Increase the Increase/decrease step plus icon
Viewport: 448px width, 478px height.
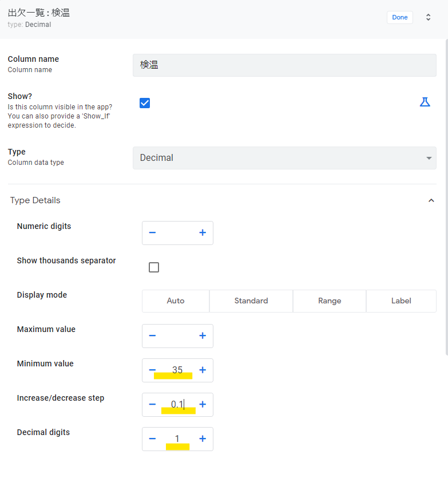click(x=203, y=405)
